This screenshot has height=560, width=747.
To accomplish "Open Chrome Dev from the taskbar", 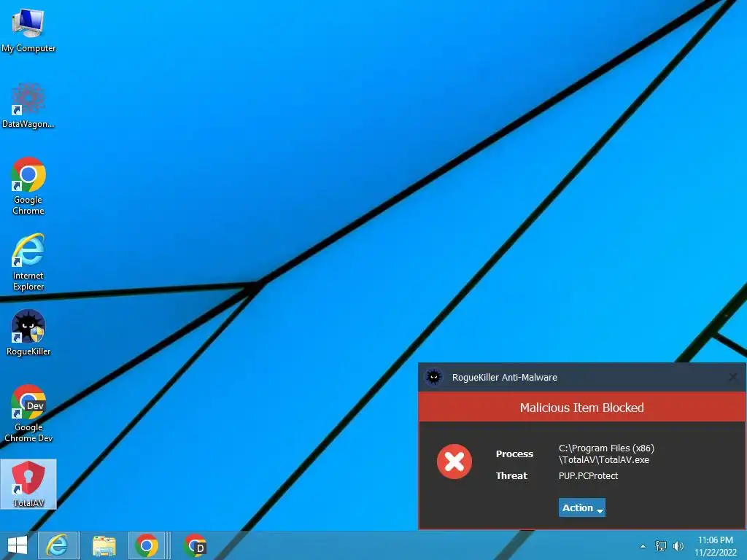I will click(194, 545).
